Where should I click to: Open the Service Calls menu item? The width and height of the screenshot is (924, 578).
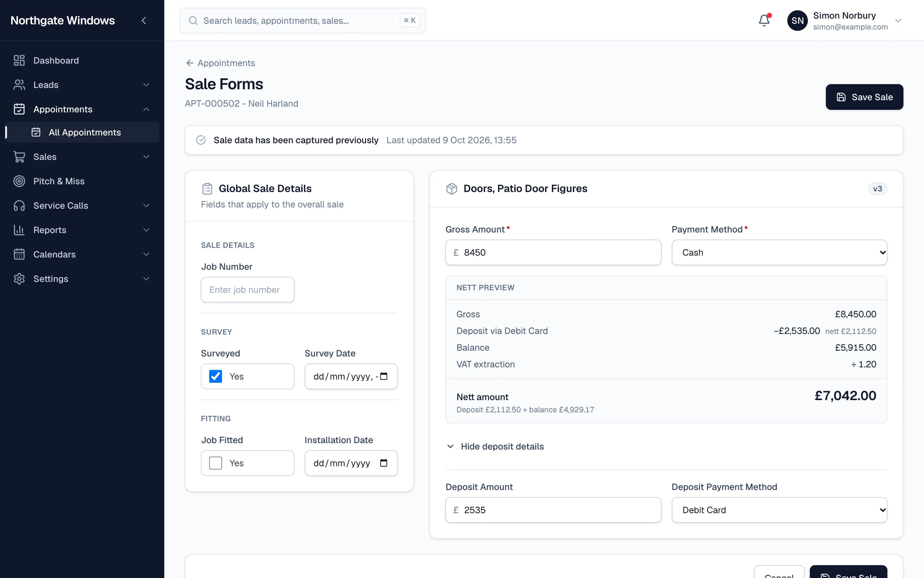pyautogui.click(x=82, y=206)
